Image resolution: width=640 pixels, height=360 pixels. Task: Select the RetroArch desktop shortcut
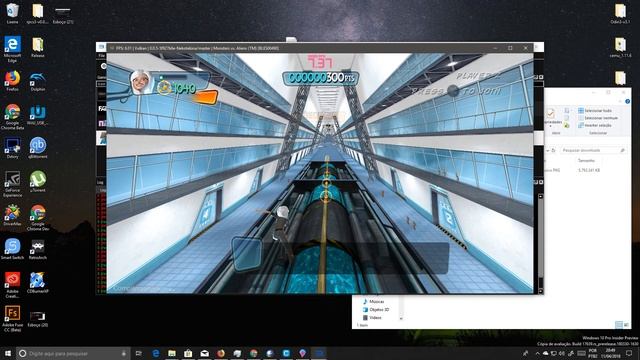click(x=38, y=249)
